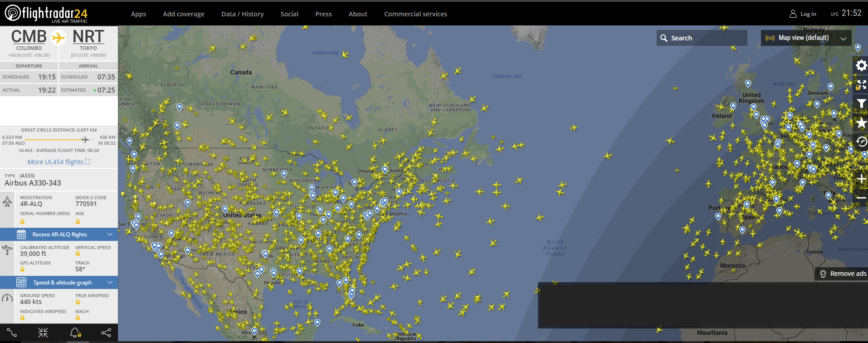Screen dimensions: 868x343
Task: Toggle the flight route path display
Action: pyautogui.click(x=12, y=333)
